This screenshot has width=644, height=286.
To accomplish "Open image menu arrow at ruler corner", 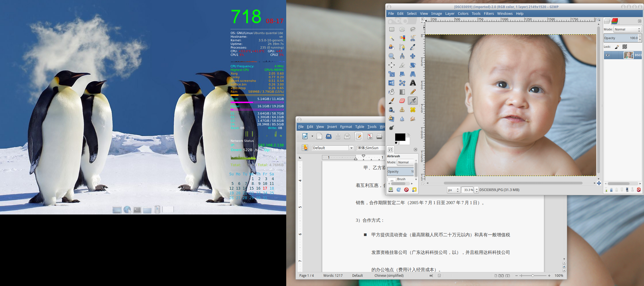I will coord(423,19).
